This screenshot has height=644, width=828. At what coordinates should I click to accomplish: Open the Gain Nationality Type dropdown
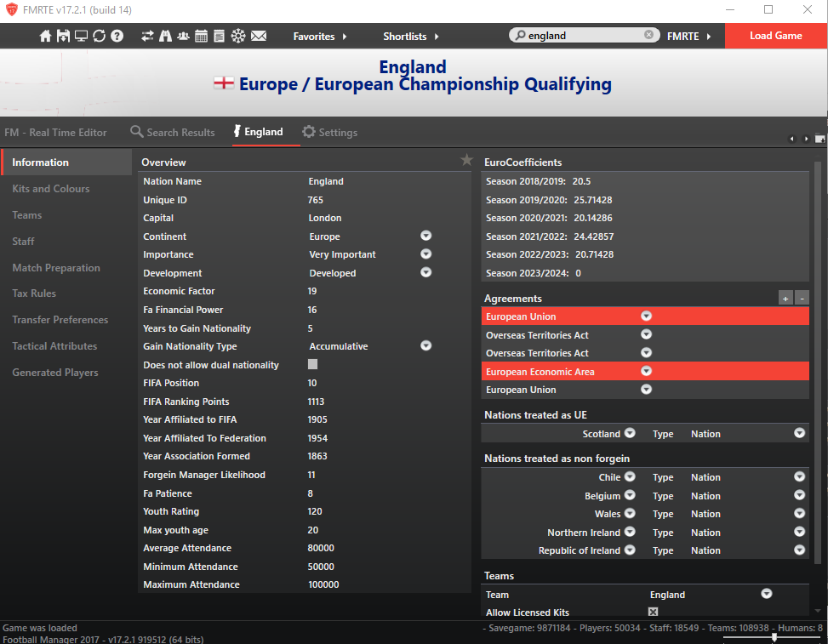[425, 345]
